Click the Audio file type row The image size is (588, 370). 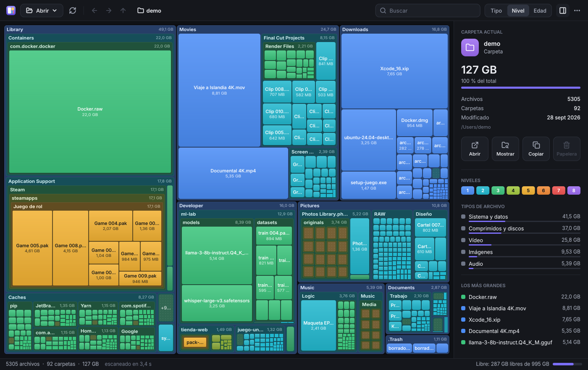[x=521, y=264]
